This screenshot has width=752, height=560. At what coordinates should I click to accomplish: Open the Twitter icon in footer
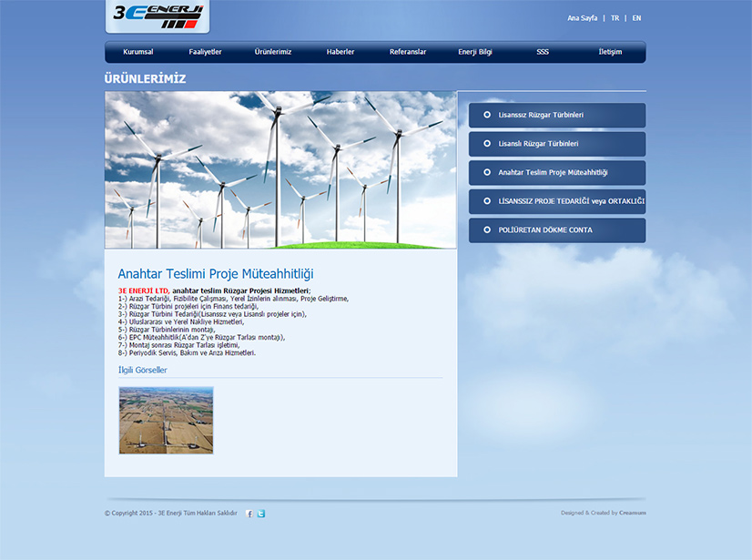(261, 514)
